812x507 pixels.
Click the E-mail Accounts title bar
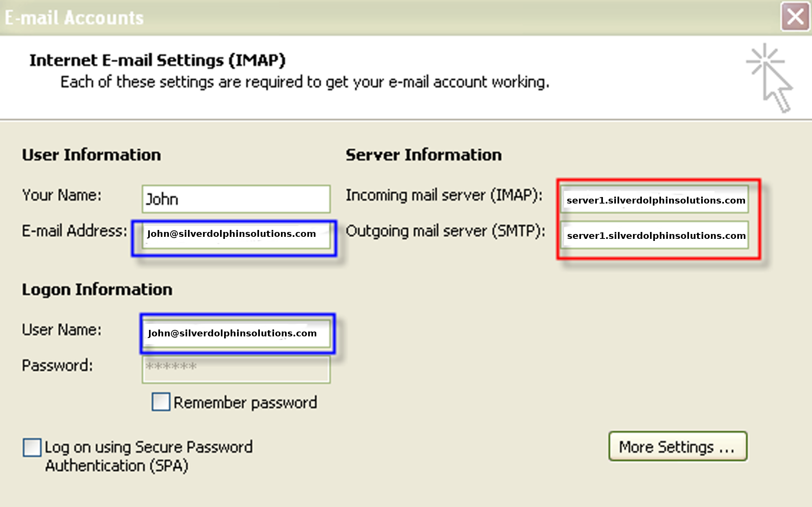coord(365,18)
